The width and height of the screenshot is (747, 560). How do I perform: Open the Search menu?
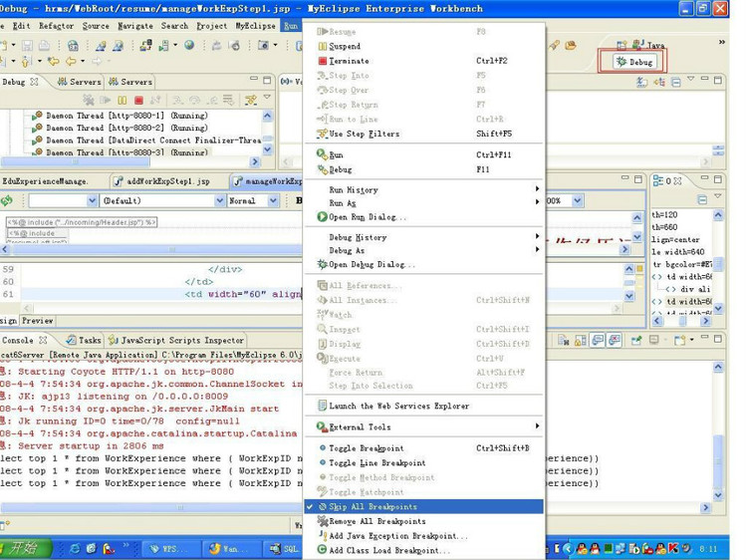tap(174, 26)
